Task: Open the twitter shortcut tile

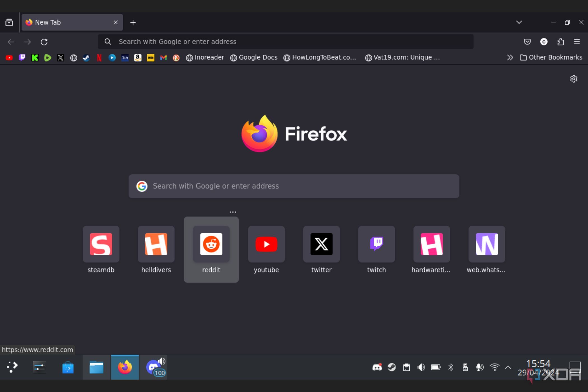Action: pos(321,249)
